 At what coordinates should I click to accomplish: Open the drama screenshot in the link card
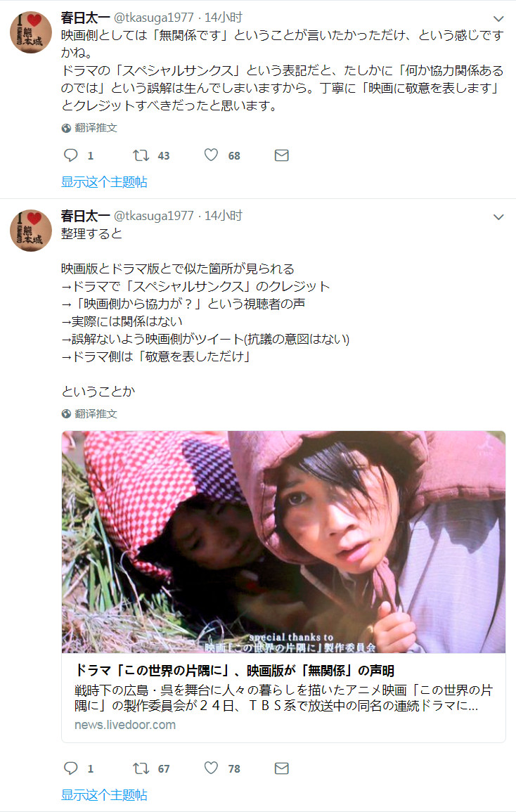click(283, 541)
